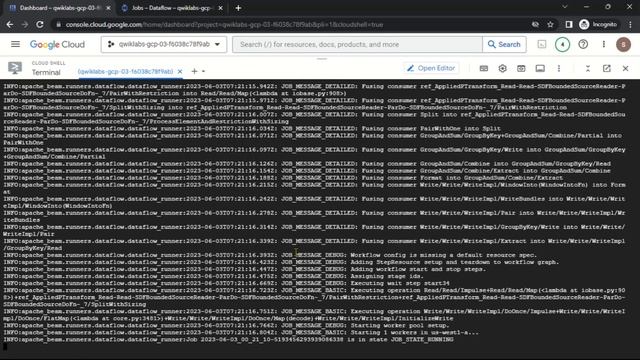Screen dimensions: 640x360
Task: Click the 'Assigning stage ids' log line
Action: [213, 276]
